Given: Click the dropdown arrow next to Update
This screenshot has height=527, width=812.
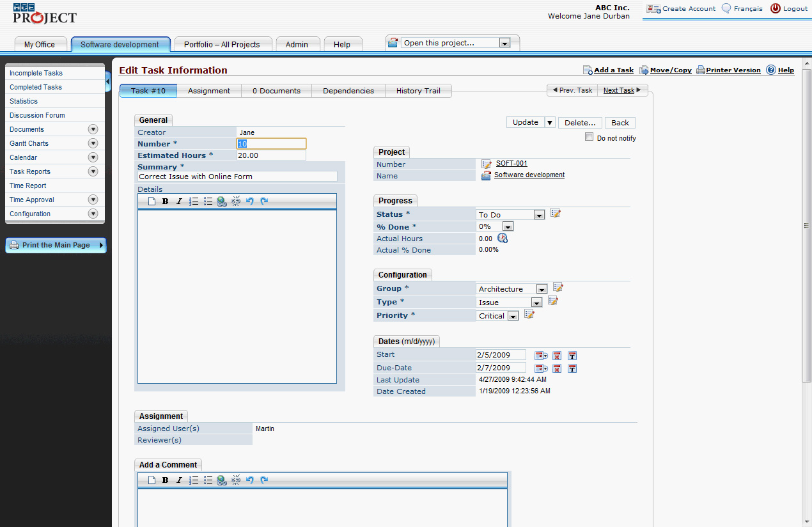Looking at the screenshot, I should tap(550, 123).
